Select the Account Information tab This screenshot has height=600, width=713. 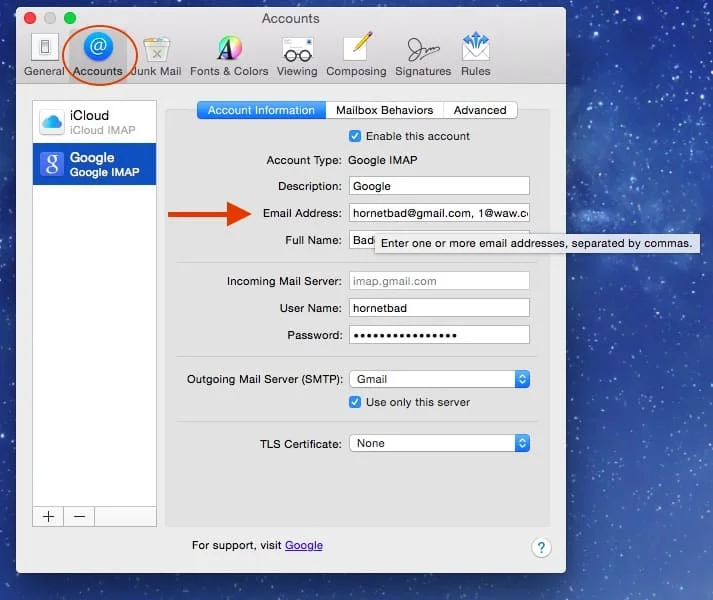tap(261, 110)
